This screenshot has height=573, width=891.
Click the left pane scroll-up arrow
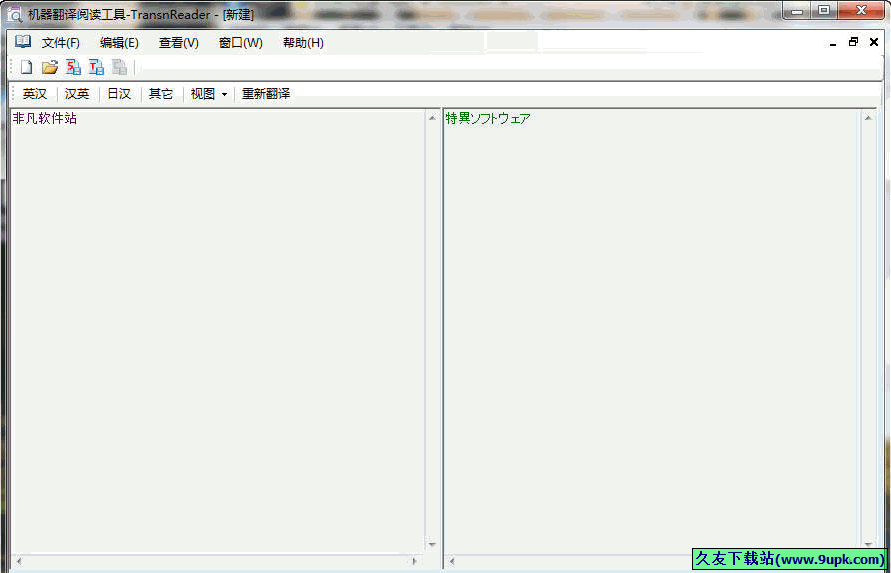pyautogui.click(x=432, y=118)
